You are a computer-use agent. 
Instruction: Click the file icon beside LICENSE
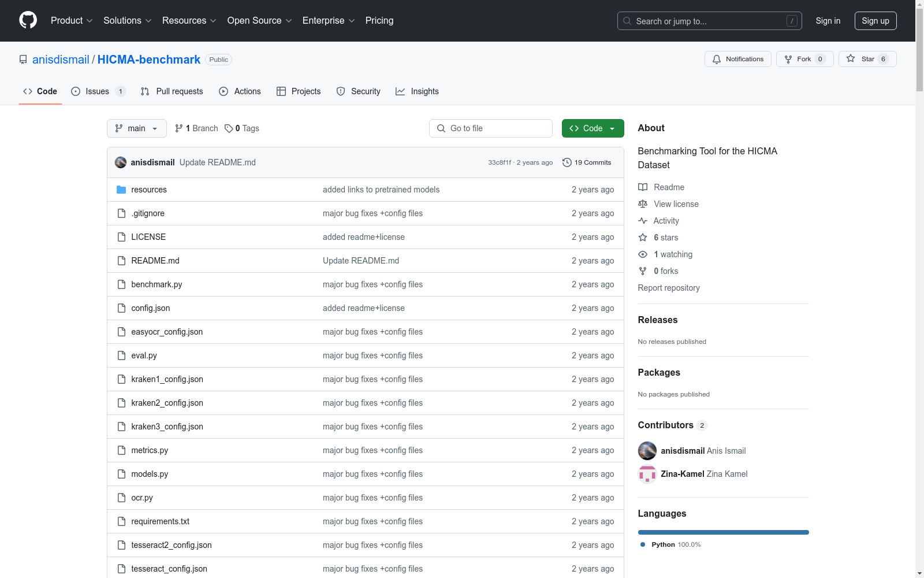121,237
